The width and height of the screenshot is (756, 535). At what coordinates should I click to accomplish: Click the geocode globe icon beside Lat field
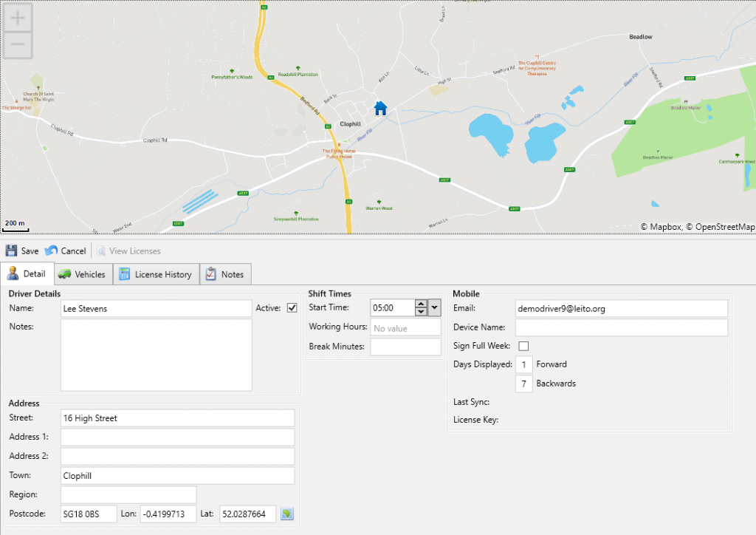tap(287, 514)
